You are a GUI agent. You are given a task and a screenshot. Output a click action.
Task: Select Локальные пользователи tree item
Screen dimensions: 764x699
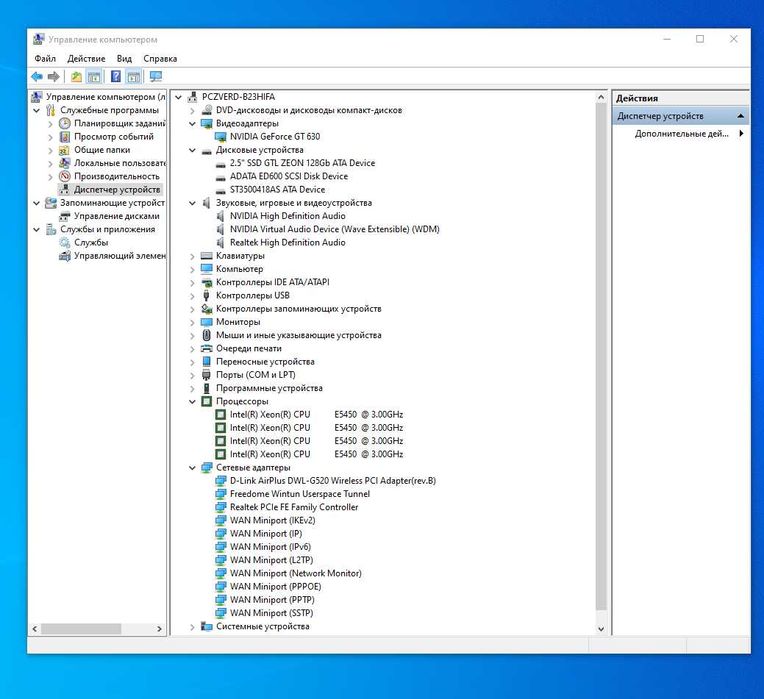(x=120, y=163)
